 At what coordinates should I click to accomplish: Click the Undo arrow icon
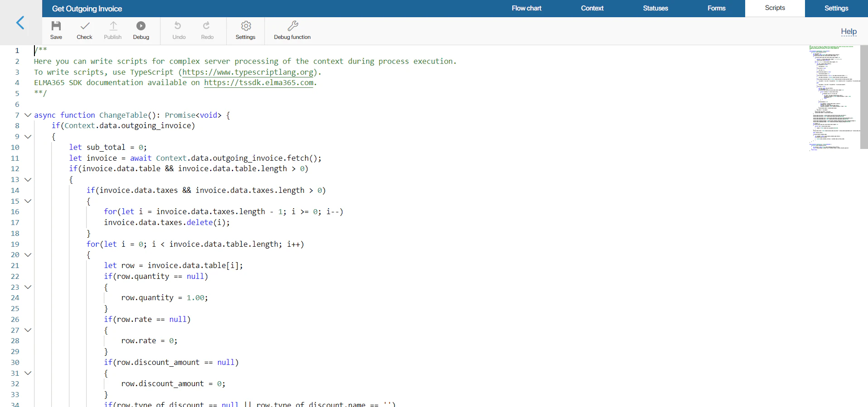pyautogui.click(x=179, y=26)
